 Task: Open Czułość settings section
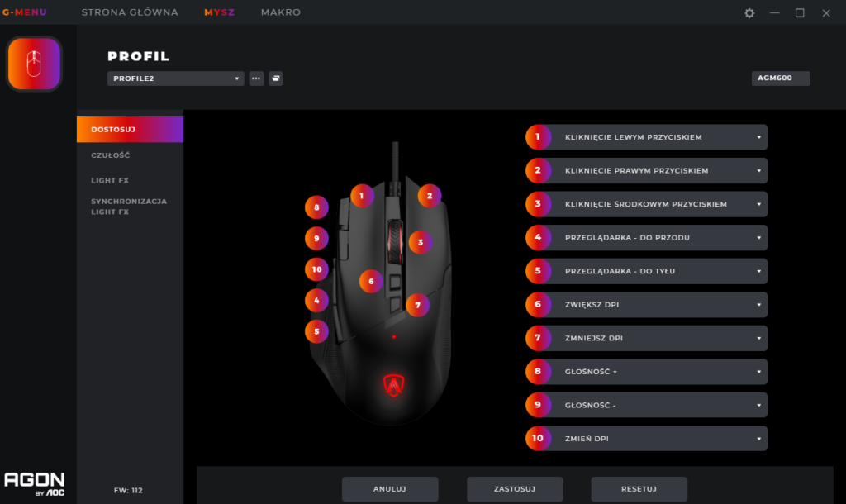tap(111, 155)
